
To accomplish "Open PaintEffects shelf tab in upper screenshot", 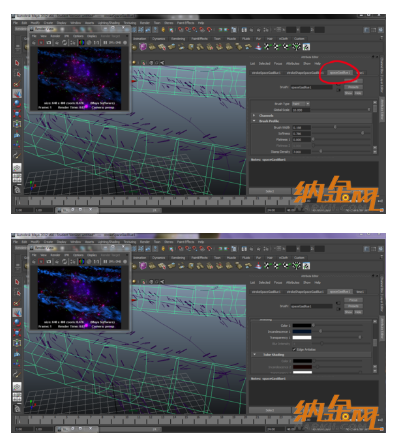I will pyautogui.click(x=199, y=39).
